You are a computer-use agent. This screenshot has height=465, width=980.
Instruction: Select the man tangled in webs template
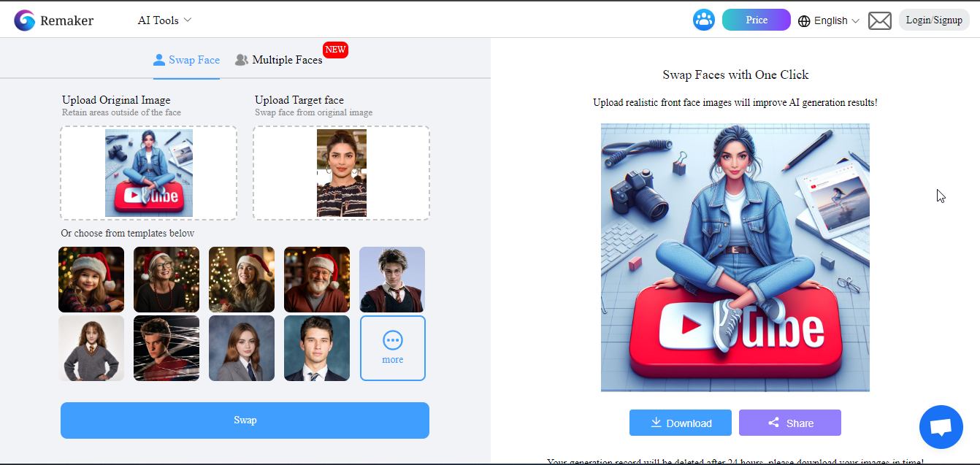click(x=166, y=348)
